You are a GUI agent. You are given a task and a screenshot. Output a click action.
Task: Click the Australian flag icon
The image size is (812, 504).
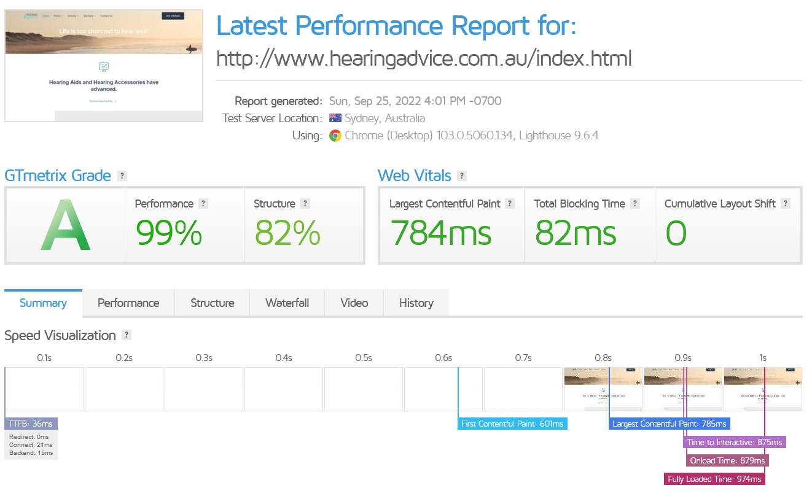[335, 118]
